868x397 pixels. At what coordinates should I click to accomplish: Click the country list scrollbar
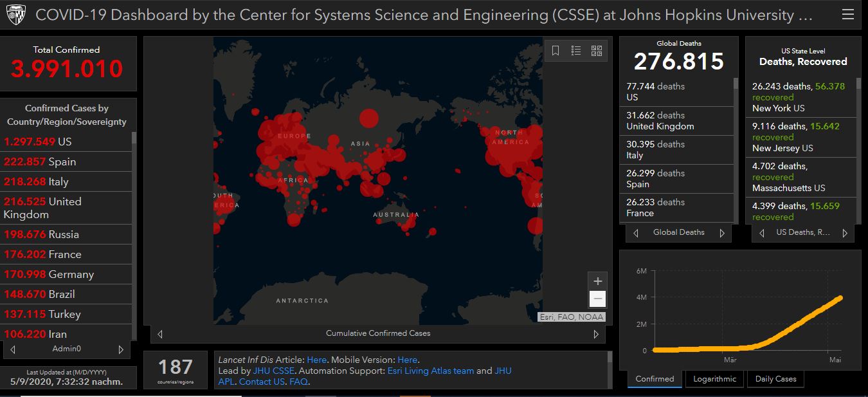[134, 193]
